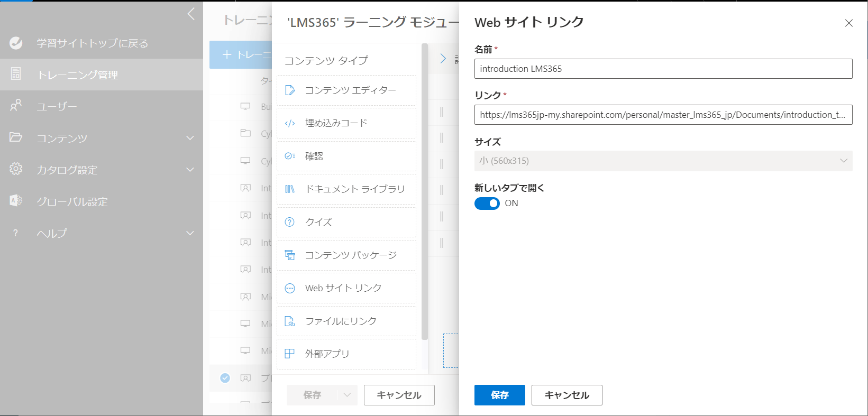The image size is (868, 416).
Task: Select ファイルにリンク content type
Action: coord(346,321)
